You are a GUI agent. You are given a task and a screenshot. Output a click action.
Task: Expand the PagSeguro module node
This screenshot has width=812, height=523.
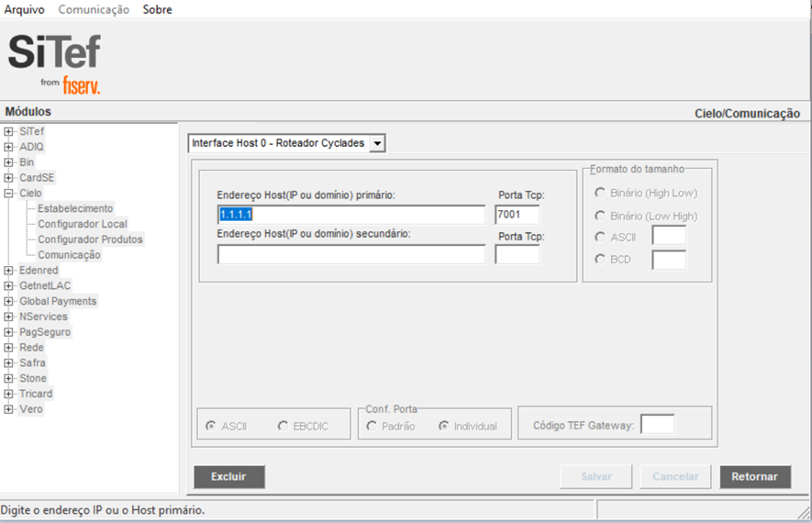click(8, 332)
